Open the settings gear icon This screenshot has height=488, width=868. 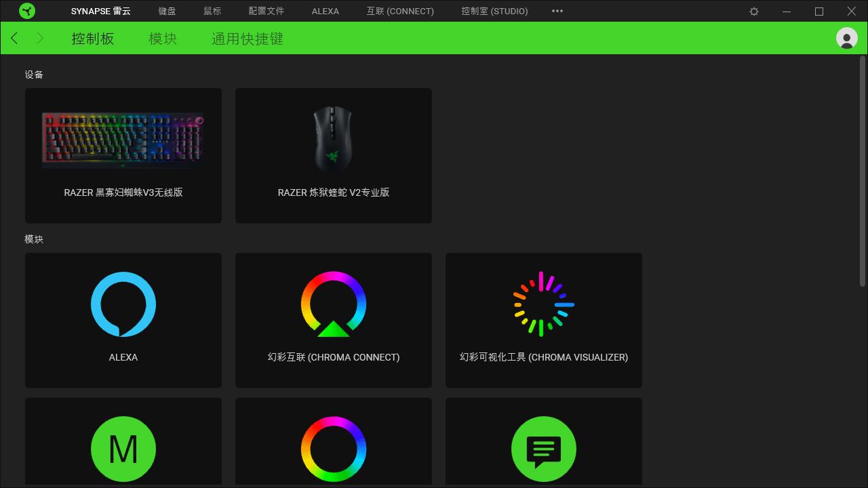coord(754,12)
